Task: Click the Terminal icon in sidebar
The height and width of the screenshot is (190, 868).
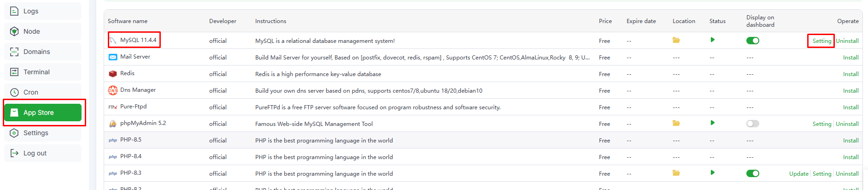Action: coord(14,72)
